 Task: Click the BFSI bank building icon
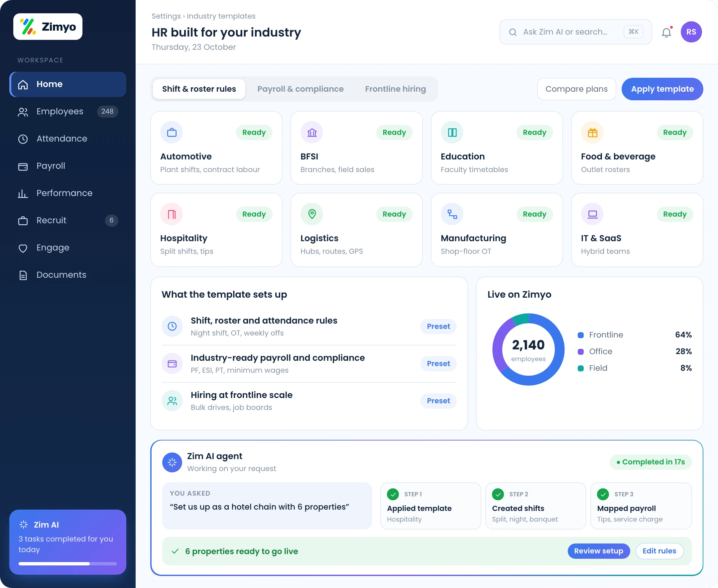click(x=312, y=133)
